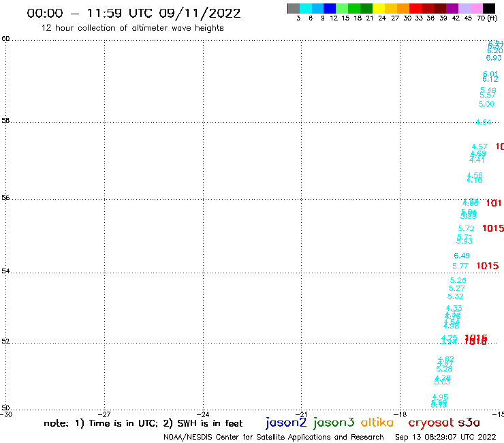Click 'NOAA/NESDIS Center for Satellite Applications and Research'

tap(274, 437)
